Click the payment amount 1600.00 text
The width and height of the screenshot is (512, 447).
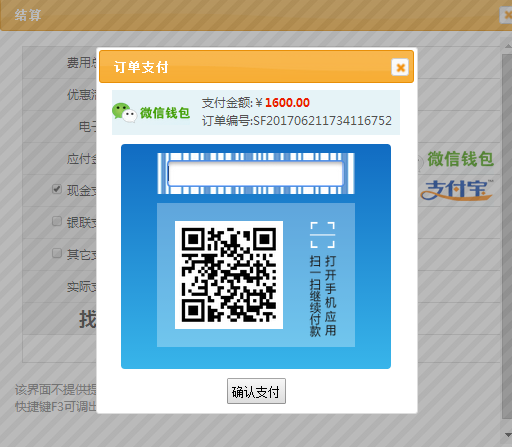[287, 103]
